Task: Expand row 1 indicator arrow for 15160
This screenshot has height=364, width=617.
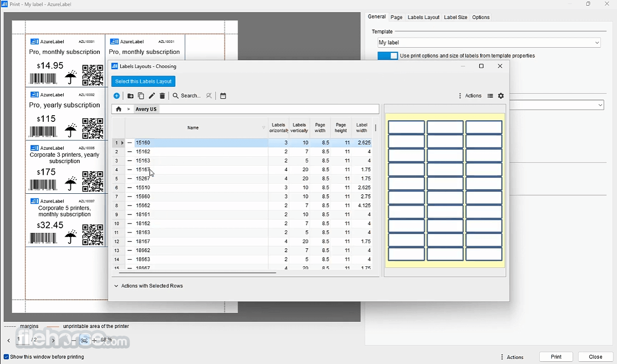Action: (122, 142)
